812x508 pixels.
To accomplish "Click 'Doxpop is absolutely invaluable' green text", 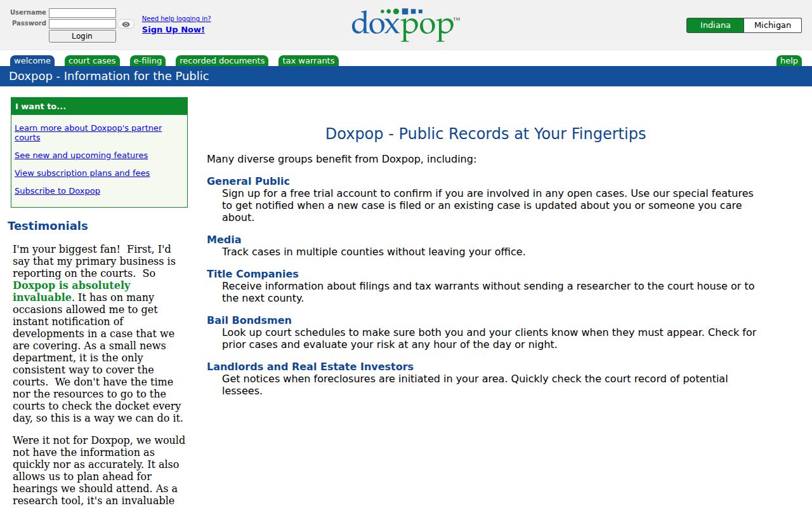I will 72,291.
